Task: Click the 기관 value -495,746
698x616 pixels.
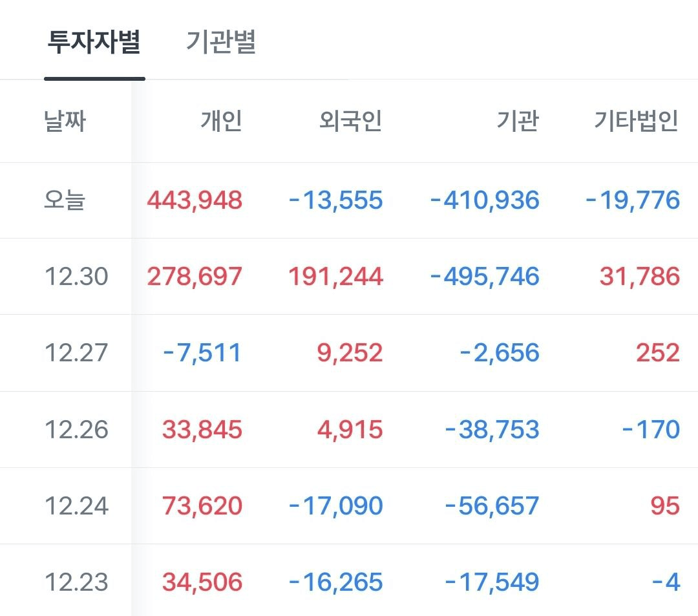Action: coord(485,277)
